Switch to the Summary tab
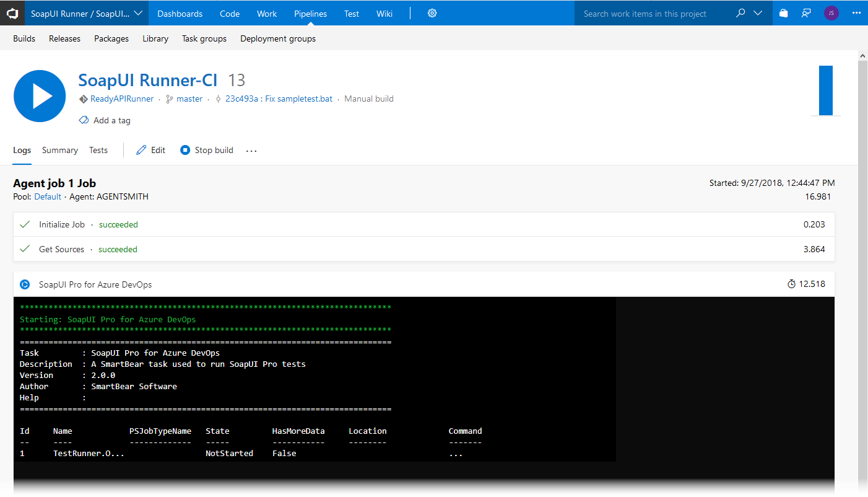868x497 pixels. [60, 150]
